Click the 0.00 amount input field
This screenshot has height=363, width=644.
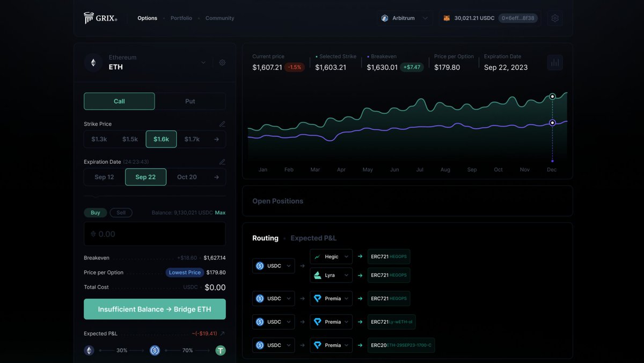pyautogui.click(x=155, y=234)
